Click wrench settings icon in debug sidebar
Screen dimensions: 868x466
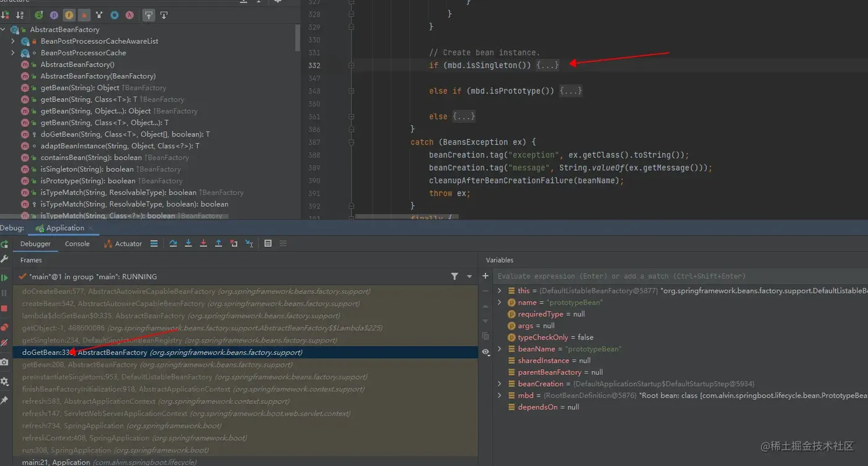[x=4, y=259]
